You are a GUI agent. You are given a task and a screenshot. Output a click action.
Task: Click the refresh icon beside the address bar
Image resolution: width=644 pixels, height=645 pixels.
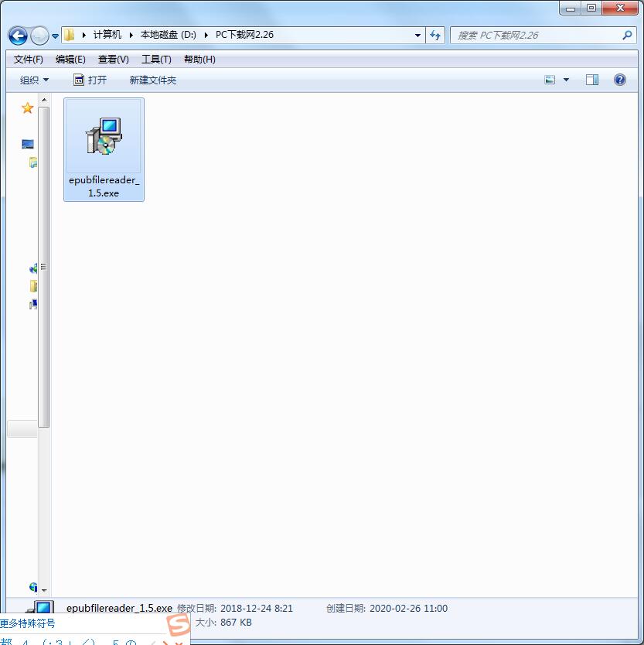point(435,35)
